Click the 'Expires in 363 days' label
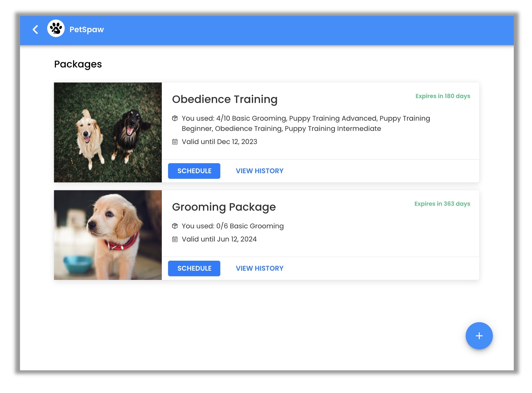 point(442,204)
